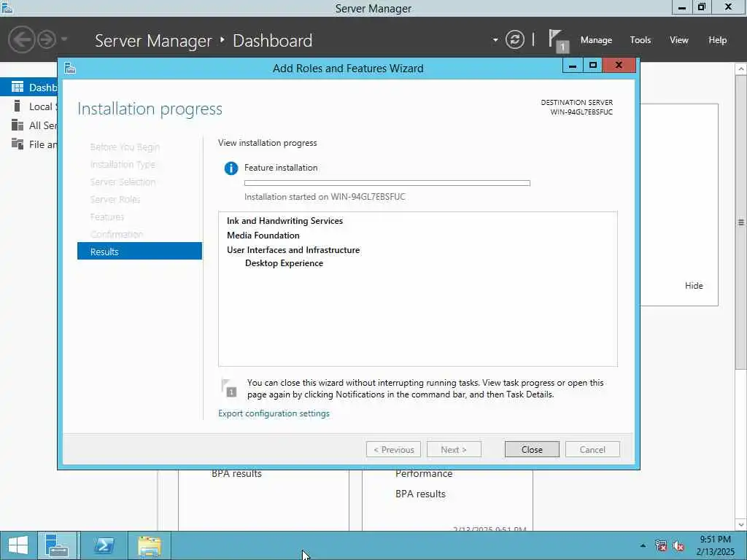747x560 pixels.
Task: Click File and Storage sidebar icon
Action: 18,144
